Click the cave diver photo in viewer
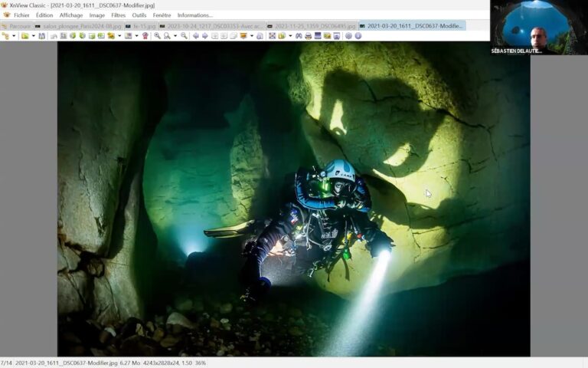 coord(294,199)
